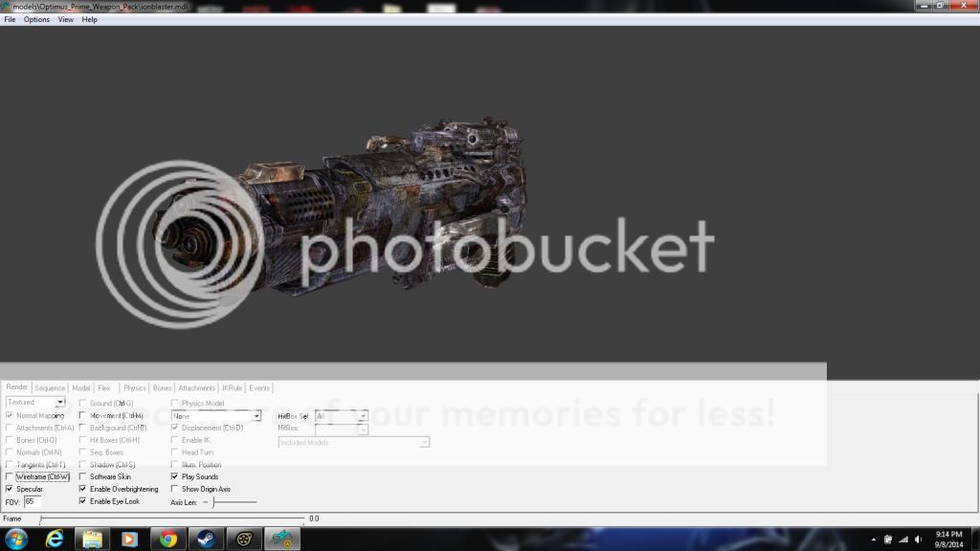Launch Internet Explorer from the taskbar

tap(55, 539)
